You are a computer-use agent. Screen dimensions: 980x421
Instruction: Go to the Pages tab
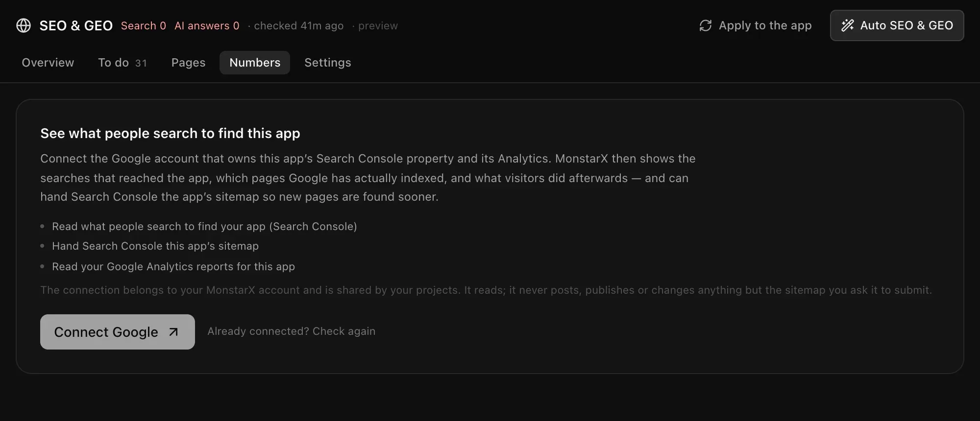[x=188, y=63]
